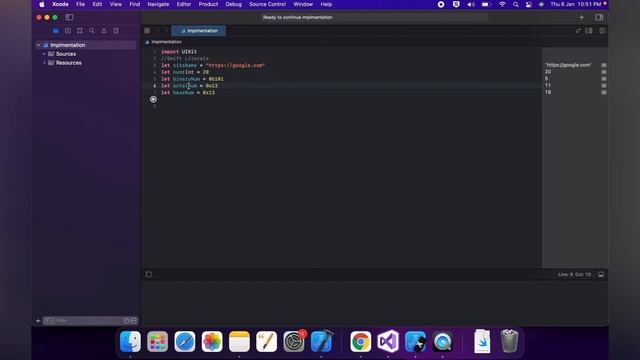Open the File menu
The width and height of the screenshot is (640, 360).
click(x=80, y=4)
